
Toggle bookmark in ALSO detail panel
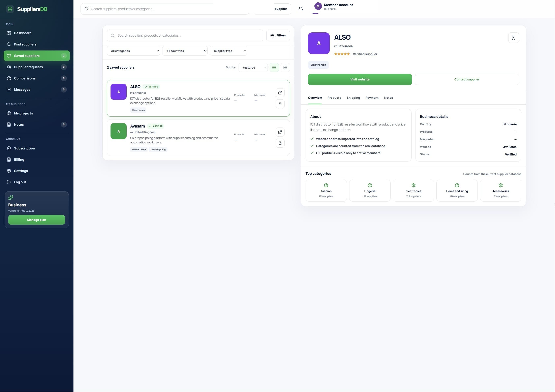[x=513, y=38]
